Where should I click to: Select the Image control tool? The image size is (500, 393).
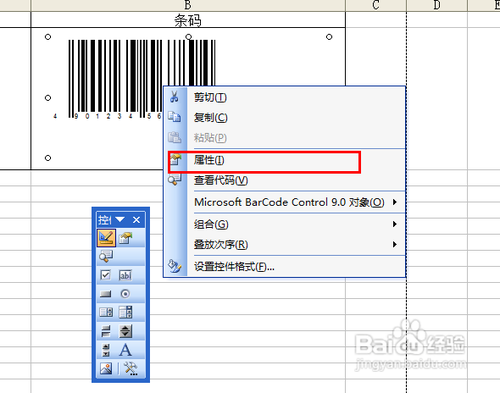tap(106, 369)
